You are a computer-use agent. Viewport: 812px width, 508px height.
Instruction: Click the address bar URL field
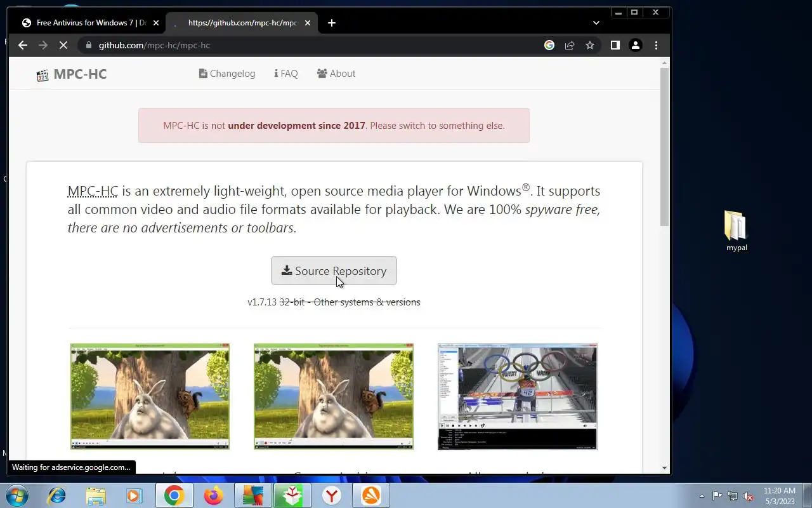(x=311, y=45)
